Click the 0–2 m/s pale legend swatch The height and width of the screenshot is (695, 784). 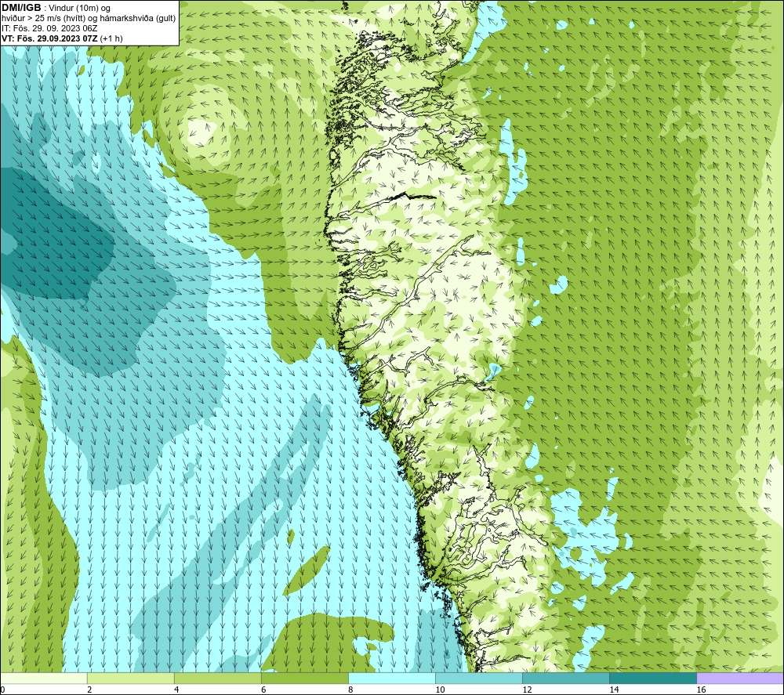pyautogui.click(x=44, y=678)
